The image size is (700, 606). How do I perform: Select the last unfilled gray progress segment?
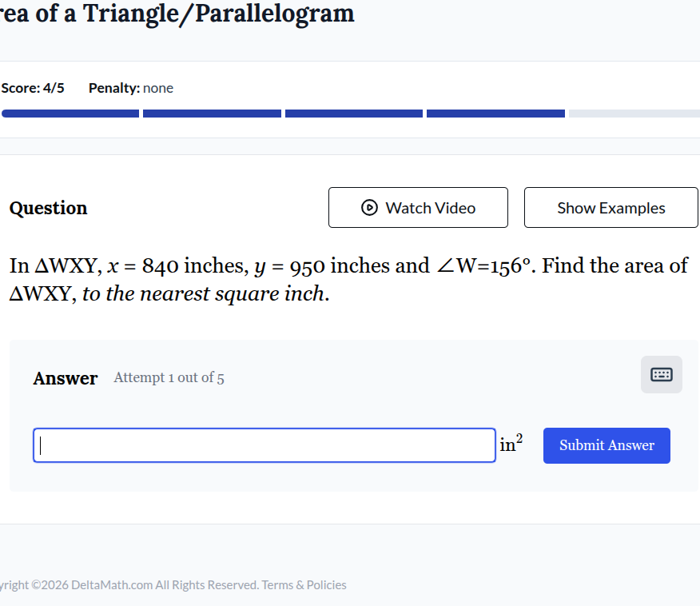pos(634,114)
